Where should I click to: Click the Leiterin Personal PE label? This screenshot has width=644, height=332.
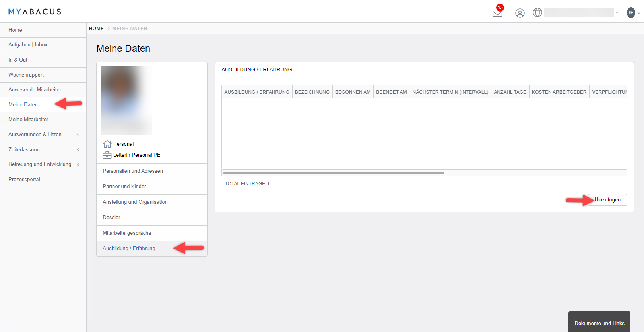(x=137, y=155)
